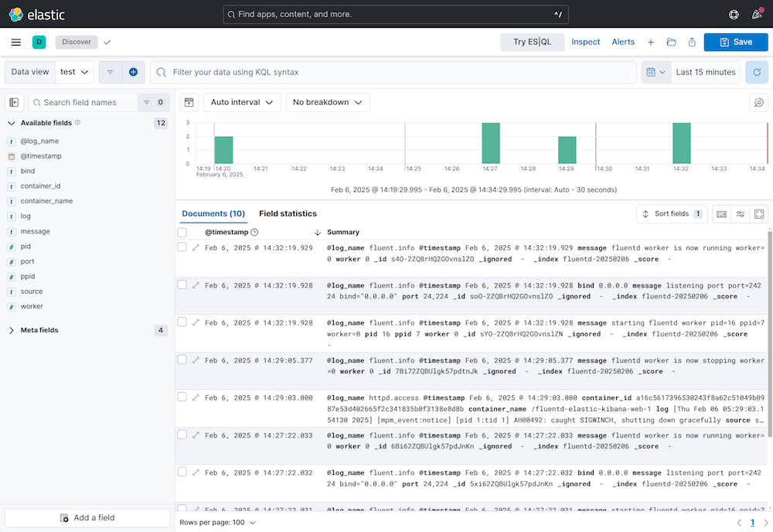Open saved searches folder icon
Screen dimensions: 773x532
671,42
